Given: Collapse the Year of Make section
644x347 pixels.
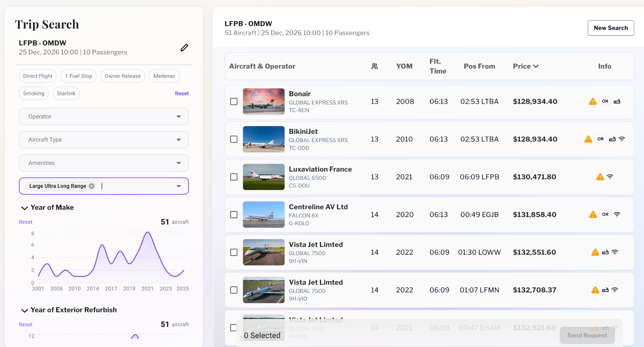Looking at the screenshot, I should [25, 208].
